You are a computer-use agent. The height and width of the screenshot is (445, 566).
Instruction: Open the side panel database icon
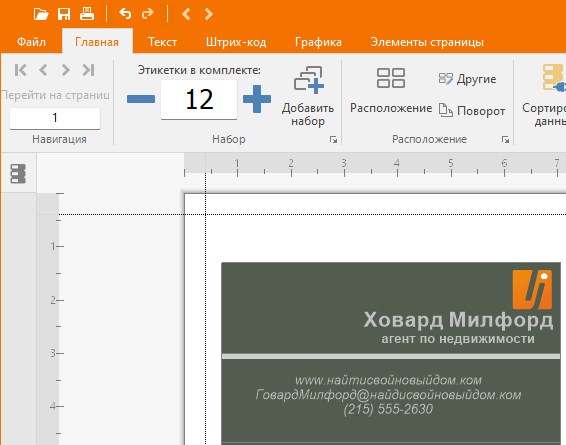18,174
